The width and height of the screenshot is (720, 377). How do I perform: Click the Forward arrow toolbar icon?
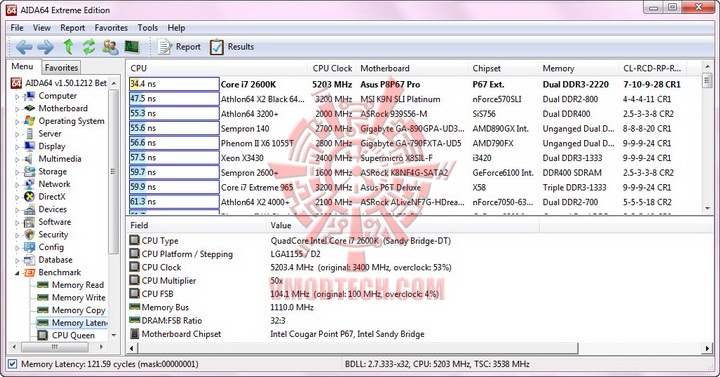[x=45, y=47]
